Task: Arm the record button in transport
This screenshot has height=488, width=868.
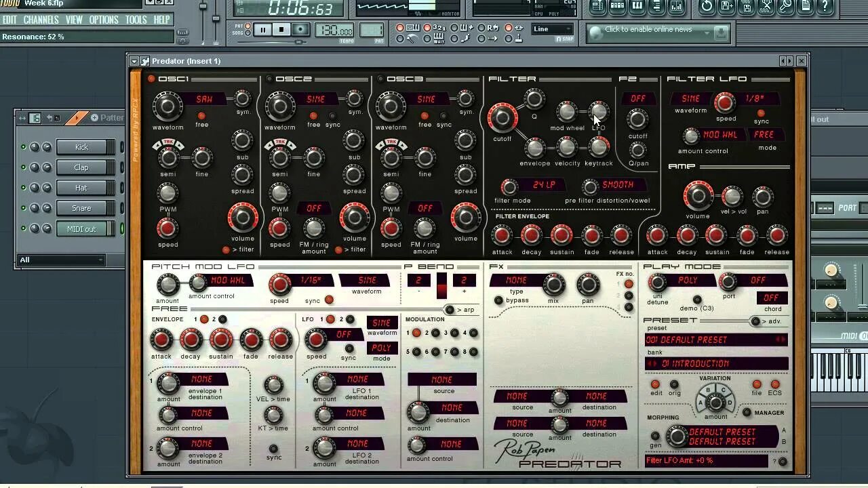Action: [x=300, y=30]
